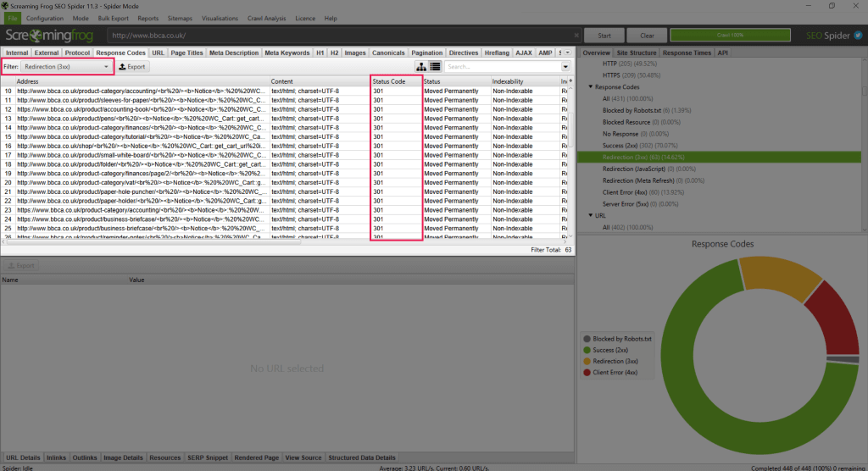Open the View Source bottom tab

pos(303,457)
